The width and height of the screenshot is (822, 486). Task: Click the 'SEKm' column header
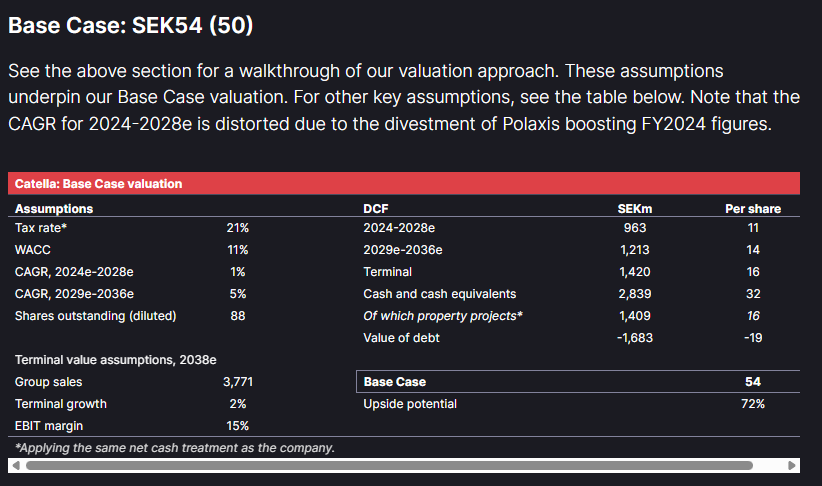point(635,209)
